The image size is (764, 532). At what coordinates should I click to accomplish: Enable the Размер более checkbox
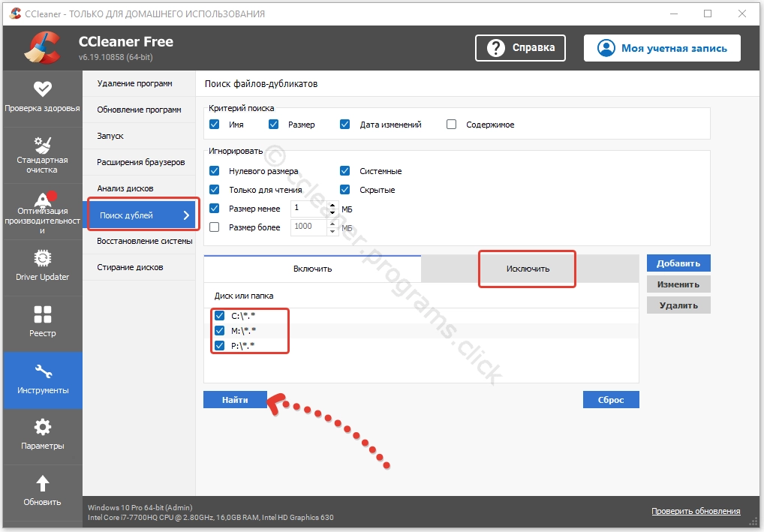pos(215,227)
